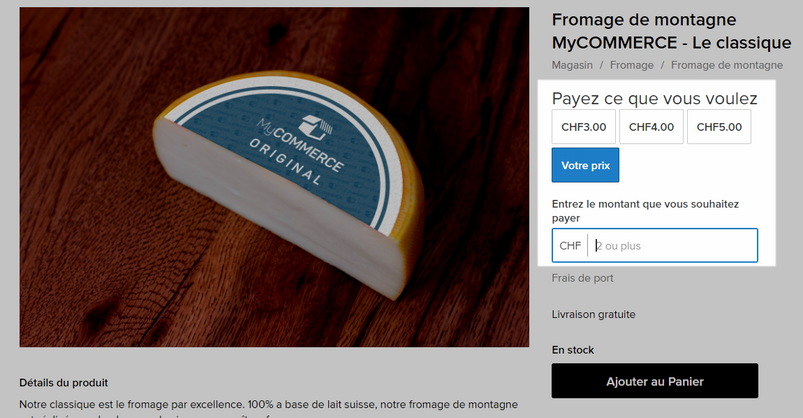The height and width of the screenshot is (418, 803).
Task: Click the MyCOMMERCE box logo on cheese label
Action: click(x=314, y=127)
